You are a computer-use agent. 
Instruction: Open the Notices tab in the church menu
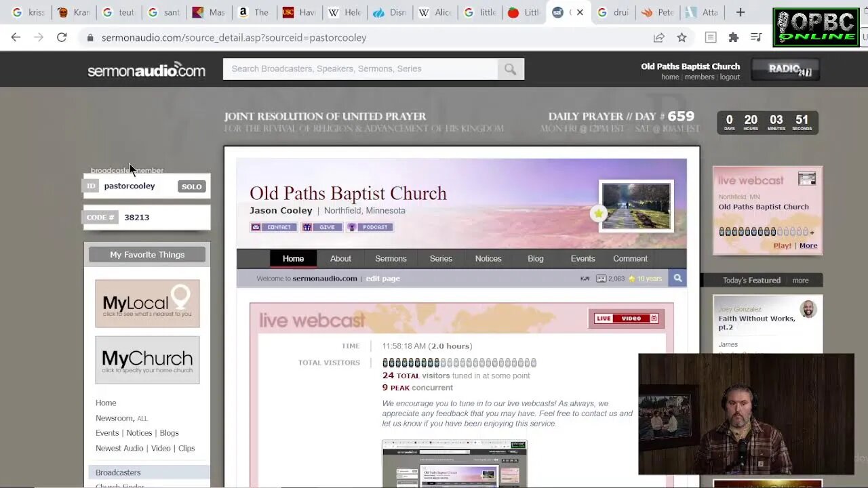point(488,258)
